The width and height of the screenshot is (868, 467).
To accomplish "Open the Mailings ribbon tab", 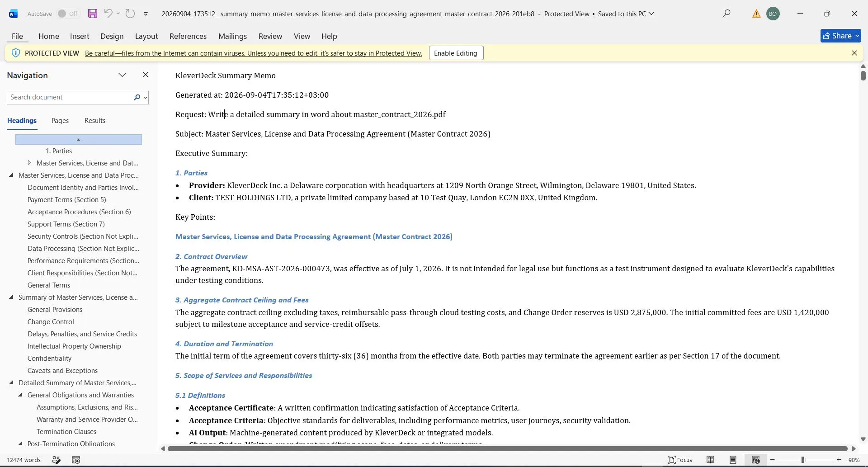I will point(232,36).
